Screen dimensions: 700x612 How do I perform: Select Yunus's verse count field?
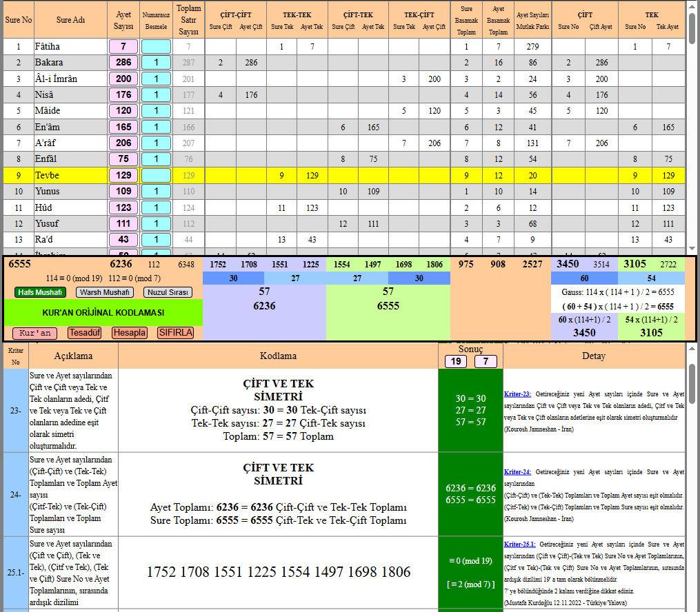click(x=123, y=192)
